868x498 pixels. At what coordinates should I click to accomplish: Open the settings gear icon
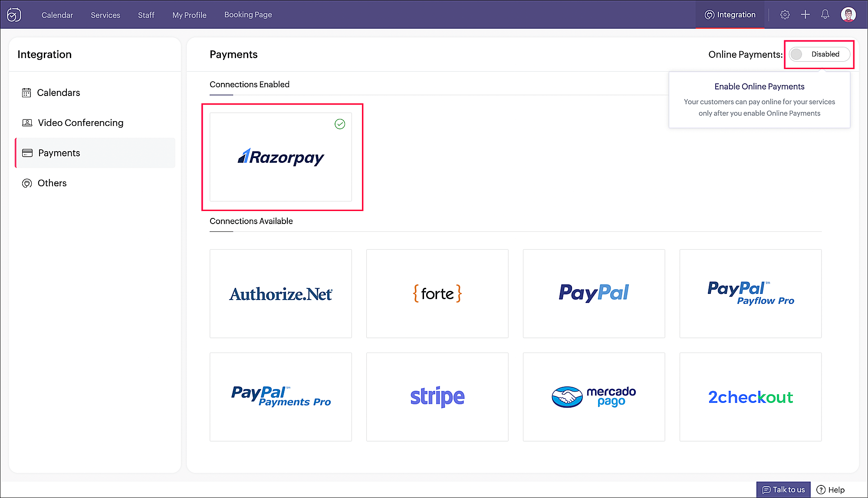tap(785, 15)
